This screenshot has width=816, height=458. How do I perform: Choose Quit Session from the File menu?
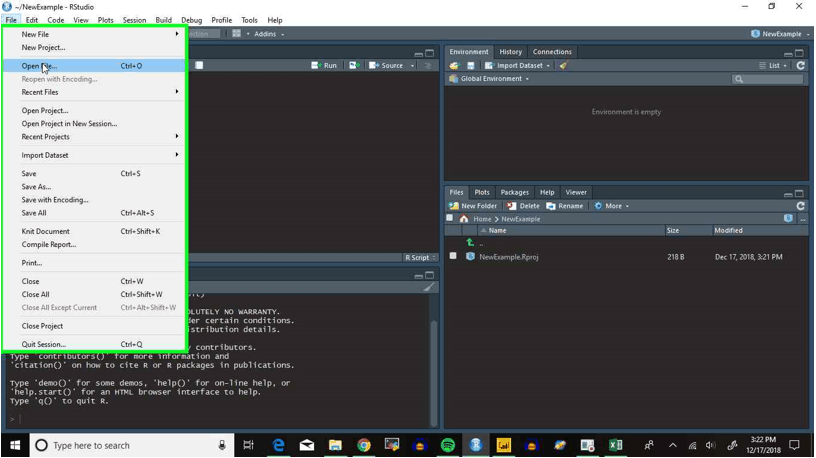point(94,344)
